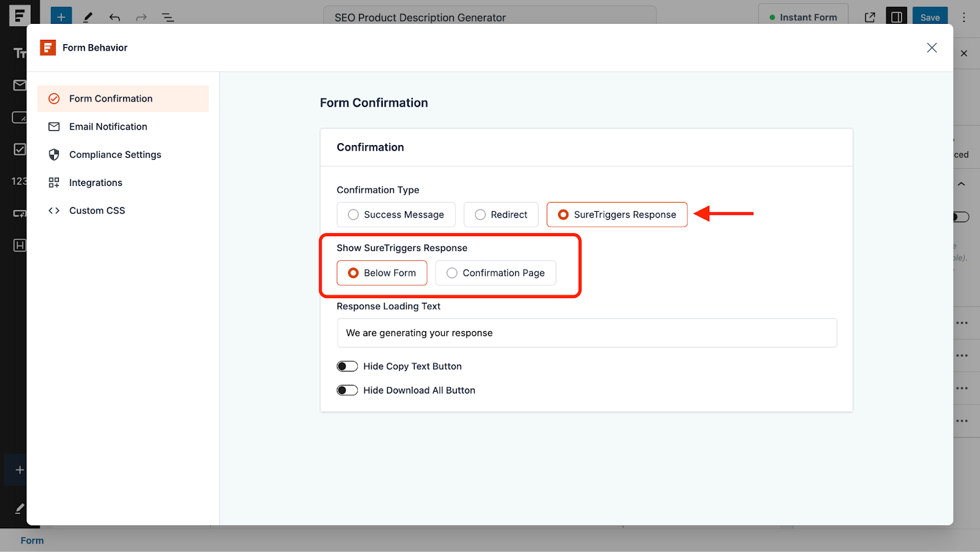
Task: Collapse the expanded section using the chevron
Action: [x=960, y=184]
